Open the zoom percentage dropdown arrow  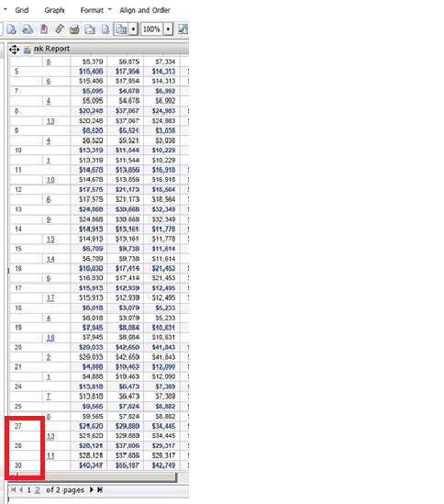tap(169, 29)
